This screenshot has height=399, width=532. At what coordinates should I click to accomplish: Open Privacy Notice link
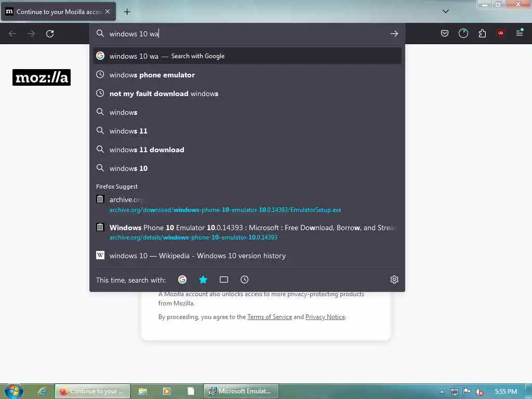tap(325, 317)
